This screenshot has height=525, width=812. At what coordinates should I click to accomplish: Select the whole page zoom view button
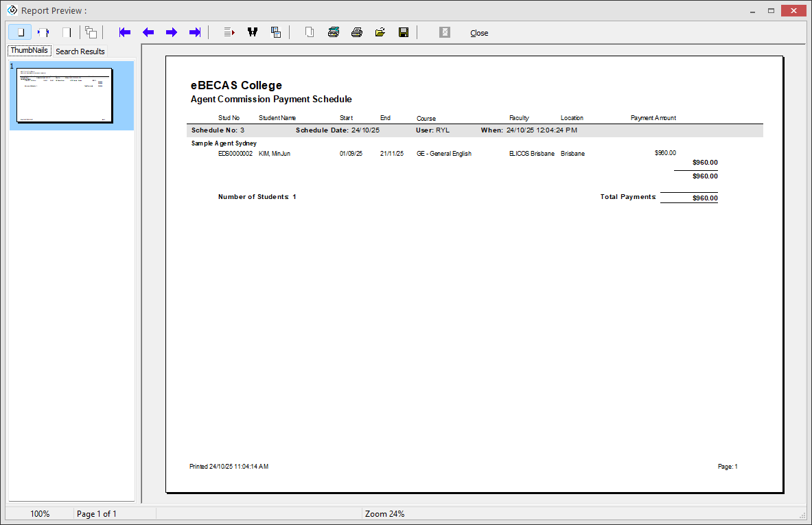pyautogui.click(x=20, y=32)
